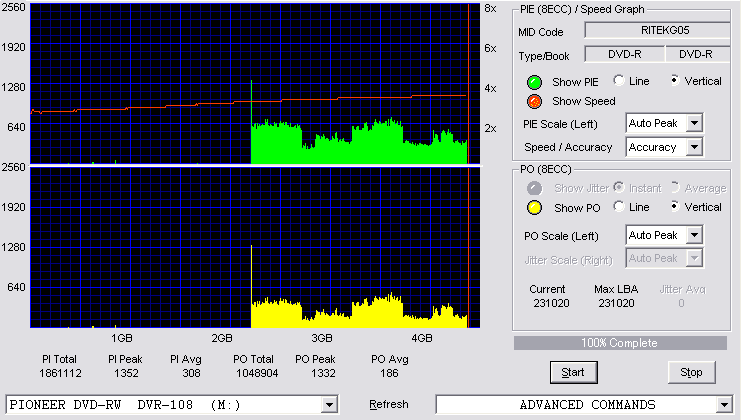Image resolution: width=742 pixels, height=420 pixels.
Task: Open Jitter Scale (Right) dropdown
Action: (x=694, y=258)
